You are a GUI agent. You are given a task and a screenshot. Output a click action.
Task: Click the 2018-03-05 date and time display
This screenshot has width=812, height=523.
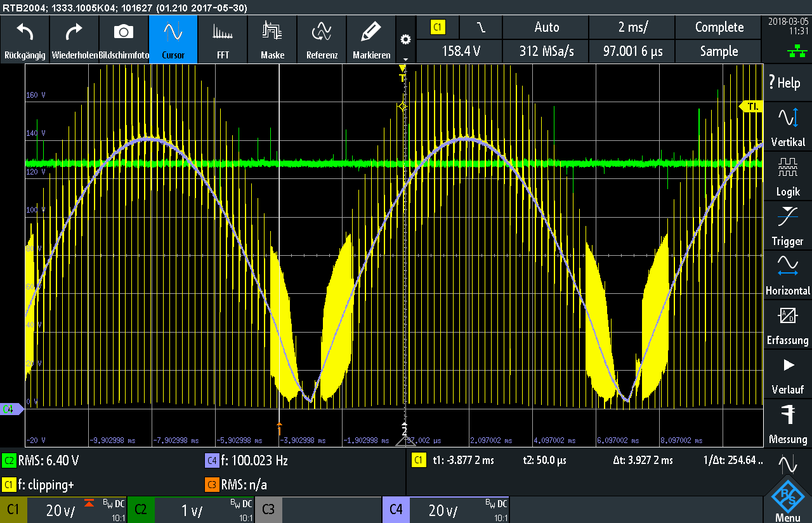click(x=787, y=25)
